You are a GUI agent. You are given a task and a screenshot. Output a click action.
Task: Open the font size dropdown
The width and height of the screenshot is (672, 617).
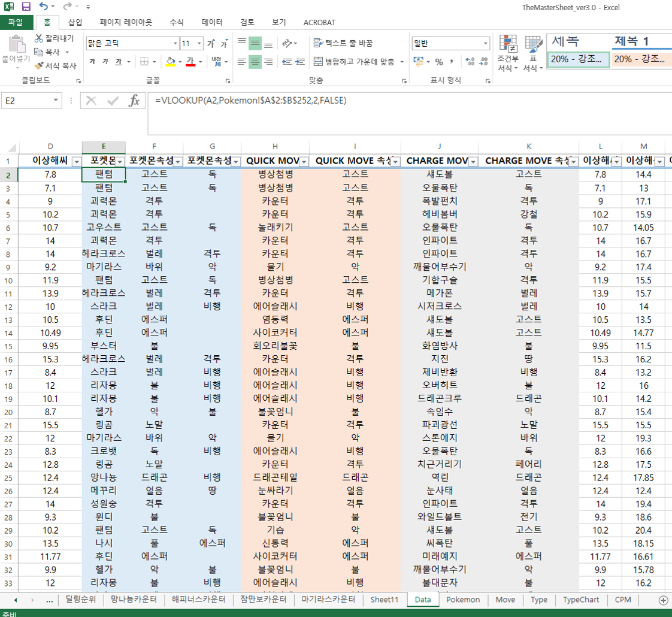coord(199,43)
